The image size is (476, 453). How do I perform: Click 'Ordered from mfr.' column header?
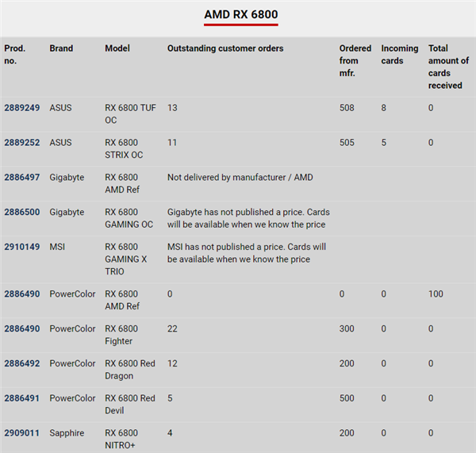[355, 61]
